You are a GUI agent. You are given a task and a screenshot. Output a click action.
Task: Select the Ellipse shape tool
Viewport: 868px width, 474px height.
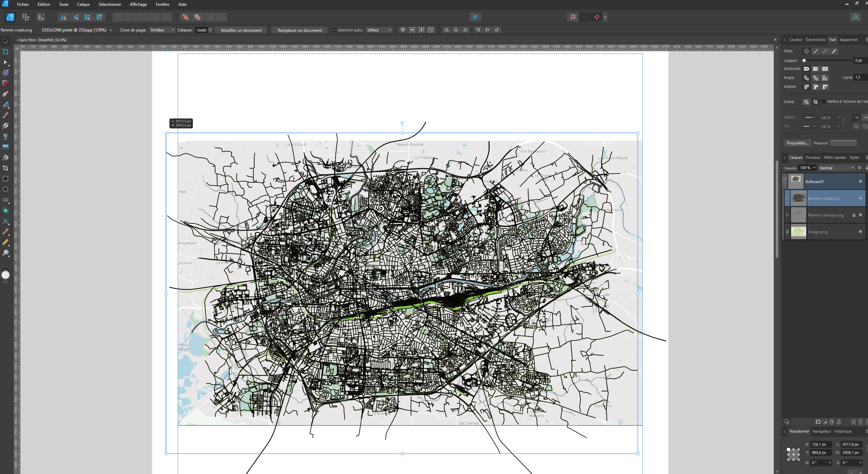coord(5,189)
